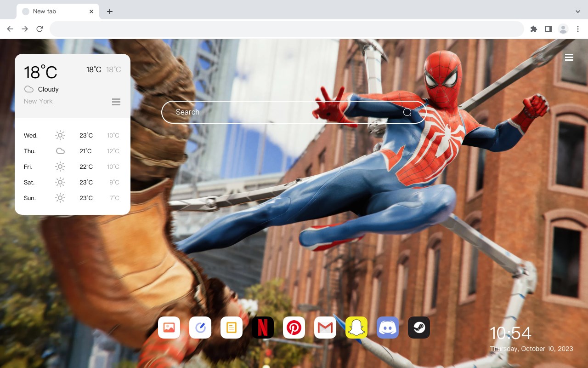Focus the Search input on the page
The image size is (588, 368).
[x=294, y=112]
